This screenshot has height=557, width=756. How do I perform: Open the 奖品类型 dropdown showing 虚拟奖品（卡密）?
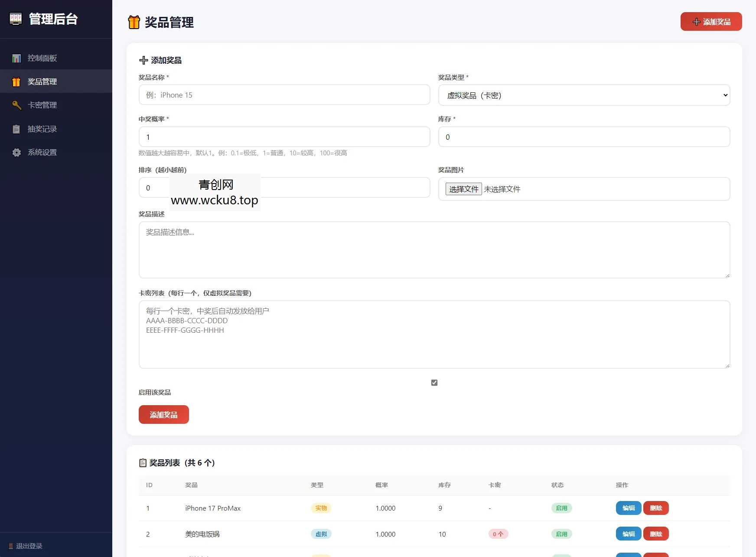(x=584, y=95)
